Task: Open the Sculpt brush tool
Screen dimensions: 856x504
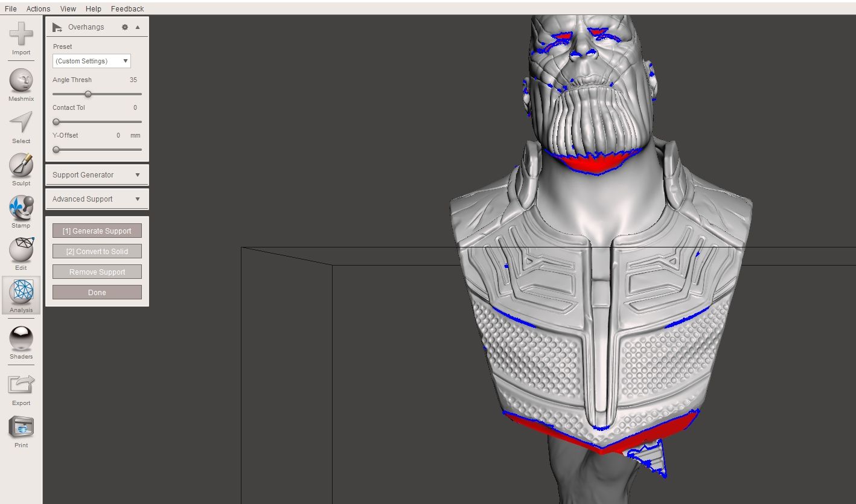Action: coord(21,165)
